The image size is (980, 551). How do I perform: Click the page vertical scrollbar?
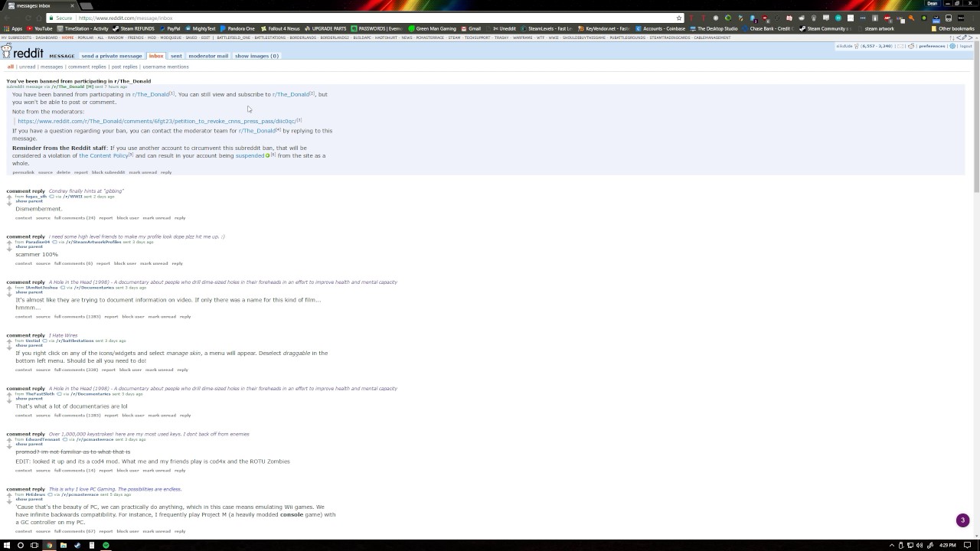pos(976,115)
